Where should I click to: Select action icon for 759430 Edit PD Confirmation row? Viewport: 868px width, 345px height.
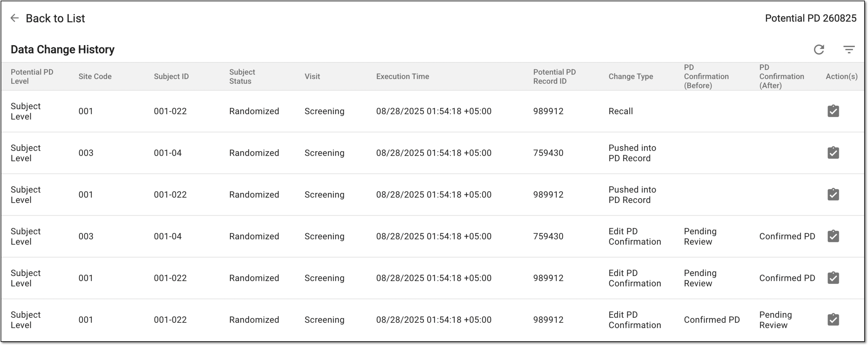click(x=833, y=236)
